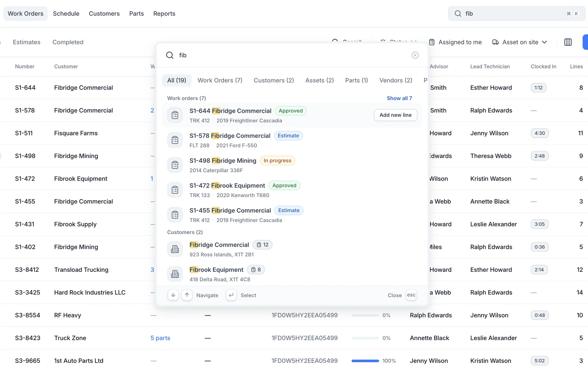Click the In progress badge on S1-498
Image resolution: width=588 pixels, height=371 pixels.
277,161
